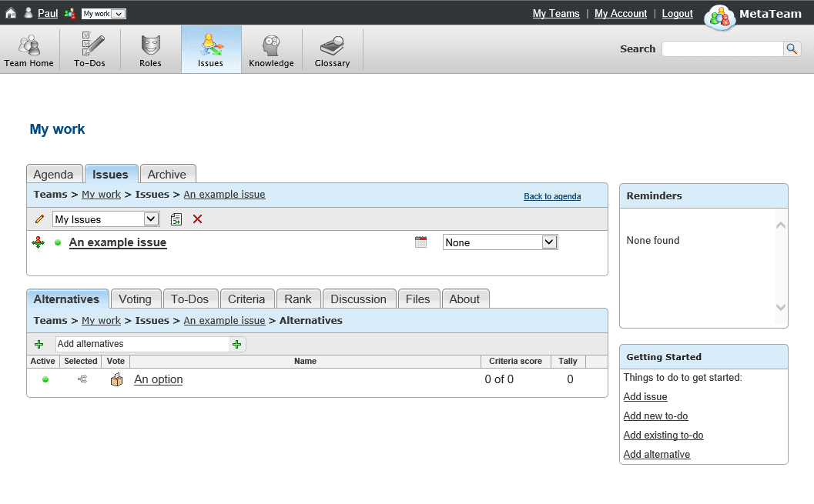Open the Issues toolbar section
This screenshot has width=814, height=504.
(x=210, y=50)
